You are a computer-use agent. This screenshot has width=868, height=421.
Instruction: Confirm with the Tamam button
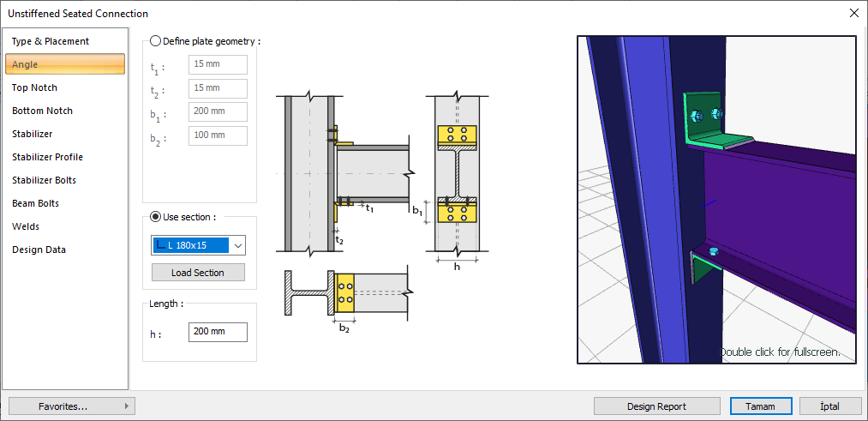760,406
